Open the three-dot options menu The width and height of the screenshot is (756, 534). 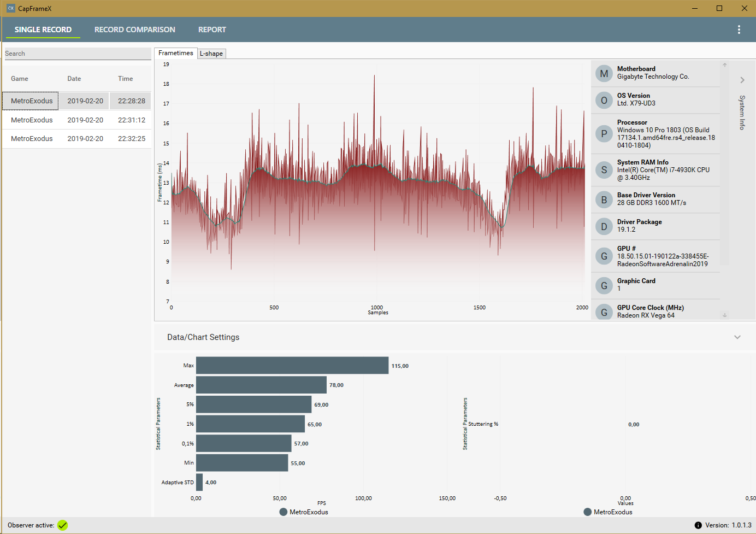[739, 30]
